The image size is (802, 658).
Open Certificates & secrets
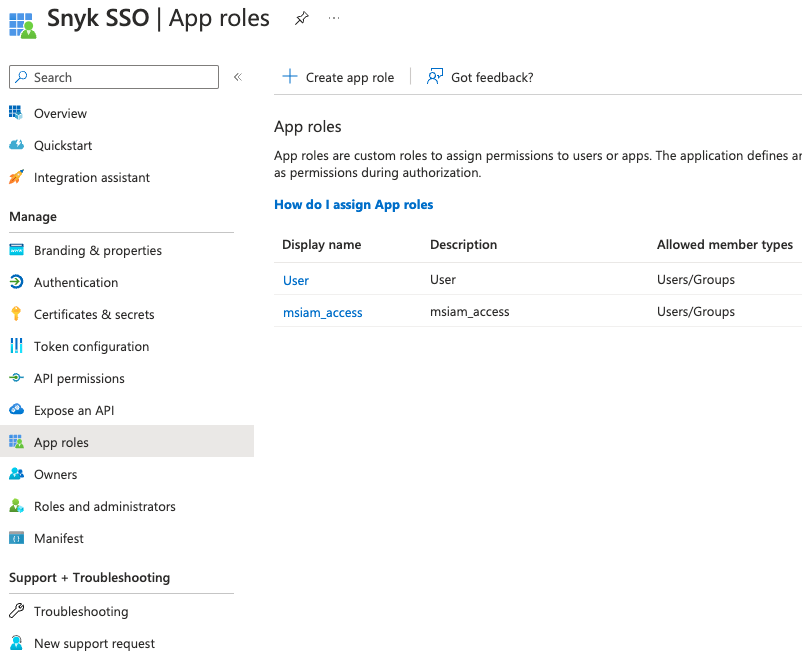coord(94,315)
